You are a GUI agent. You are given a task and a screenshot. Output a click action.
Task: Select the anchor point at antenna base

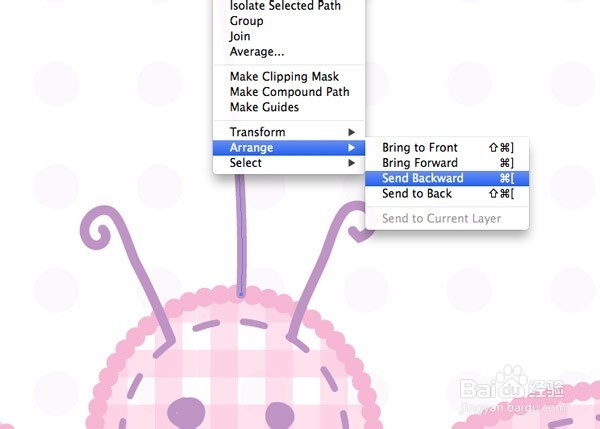tap(241, 294)
